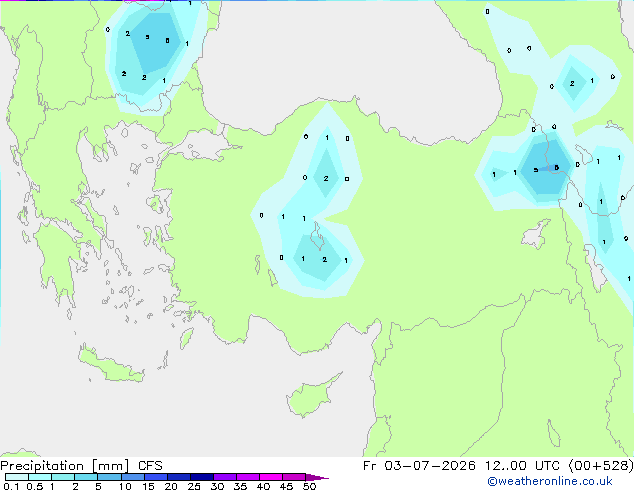
Task: Click the 'Fr 03-07-2026 12..00 UTC (00+528)' text
Action: coord(498,466)
